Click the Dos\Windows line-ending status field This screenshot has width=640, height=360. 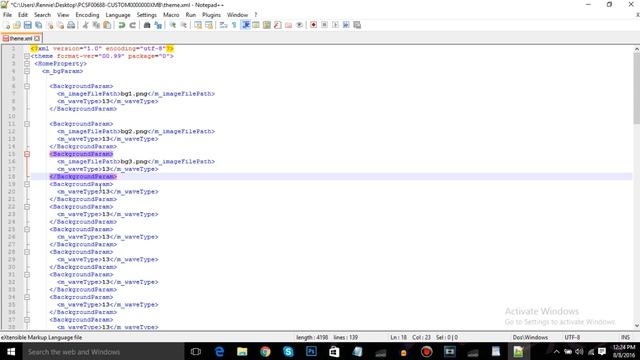click(530, 338)
